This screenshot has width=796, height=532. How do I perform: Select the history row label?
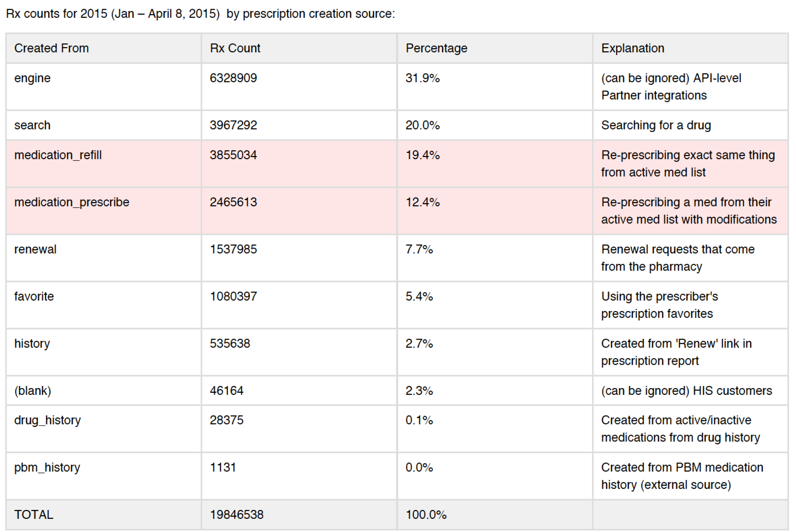point(32,344)
